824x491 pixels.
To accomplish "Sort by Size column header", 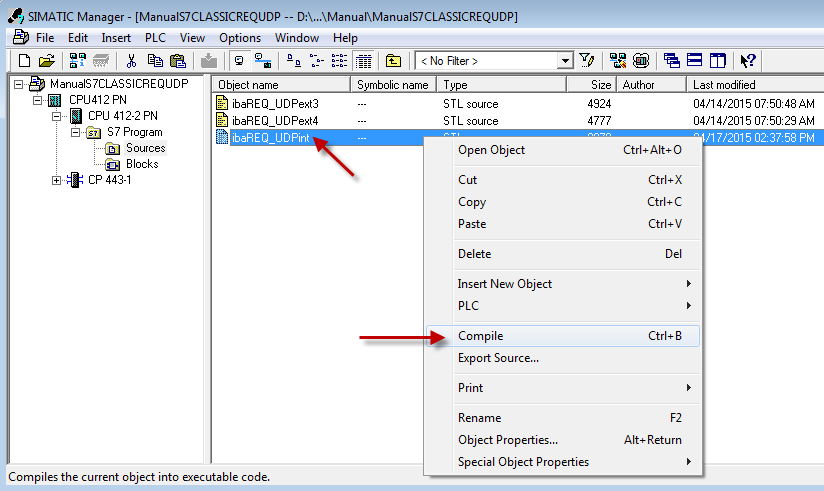I will (x=591, y=85).
